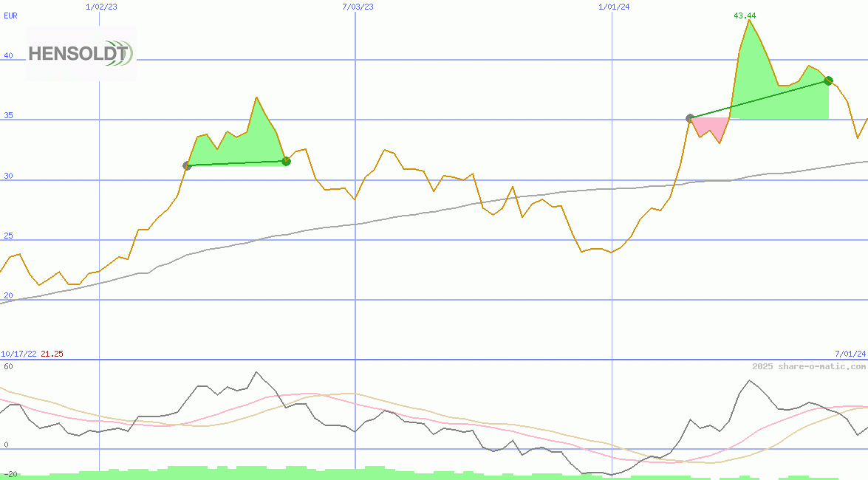Click the 21.25 starting price value
The width and height of the screenshot is (868, 480).
click(x=52, y=354)
